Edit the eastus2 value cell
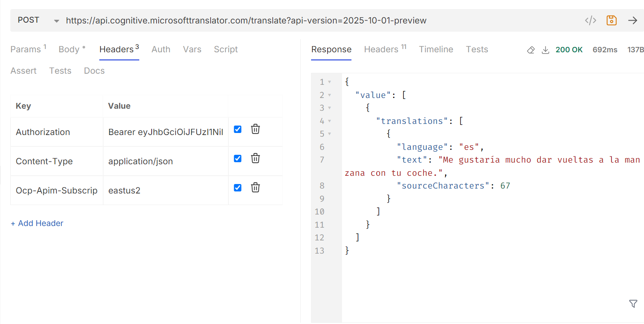The width and height of the screenshot is (644, 324). [x=166, y=191]
